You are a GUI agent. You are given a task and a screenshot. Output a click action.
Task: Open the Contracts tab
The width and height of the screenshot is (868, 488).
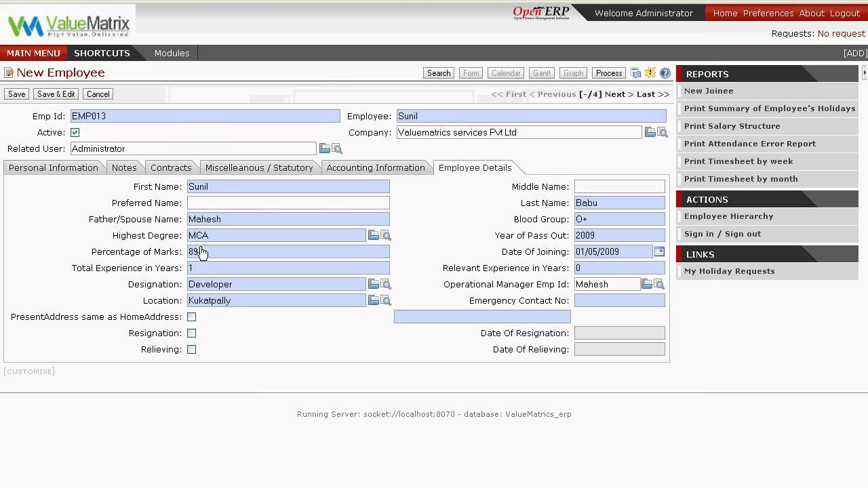(x=171, y=167)
